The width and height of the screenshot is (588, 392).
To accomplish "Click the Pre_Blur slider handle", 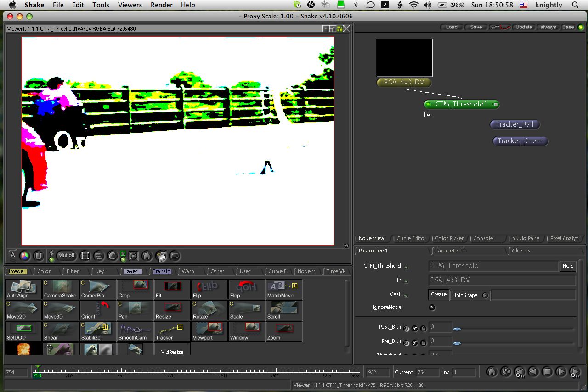I will point(457,343).
